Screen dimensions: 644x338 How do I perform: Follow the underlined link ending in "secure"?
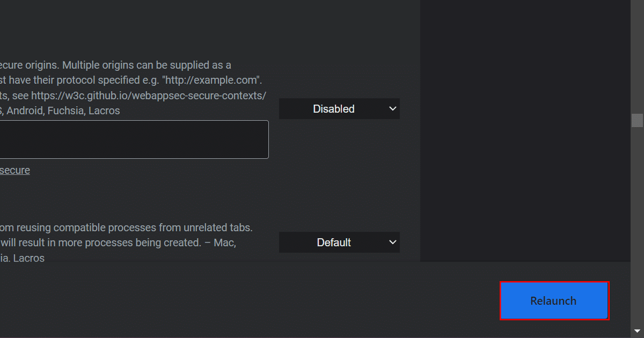tap(14, 170)
